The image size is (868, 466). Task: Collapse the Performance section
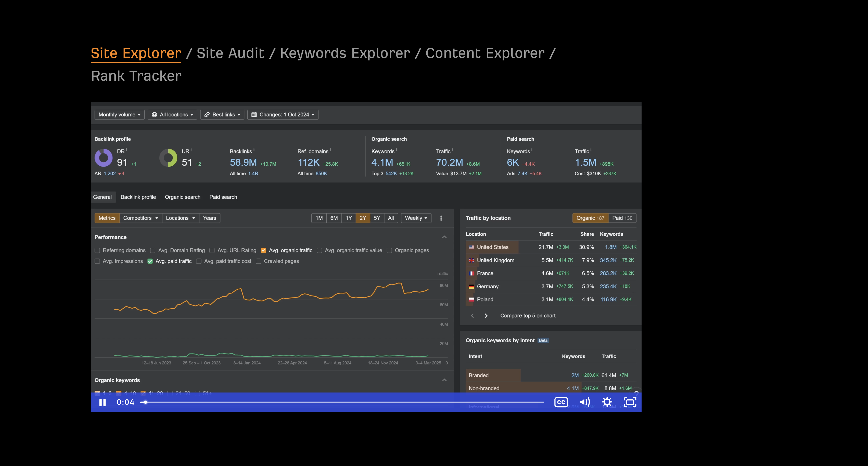pos(444,237)
